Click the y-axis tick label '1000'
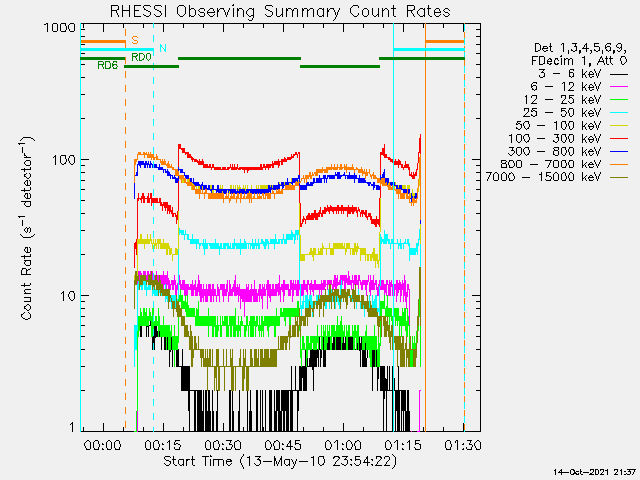This screenshot has height=480, width=640. pos(60,28)
